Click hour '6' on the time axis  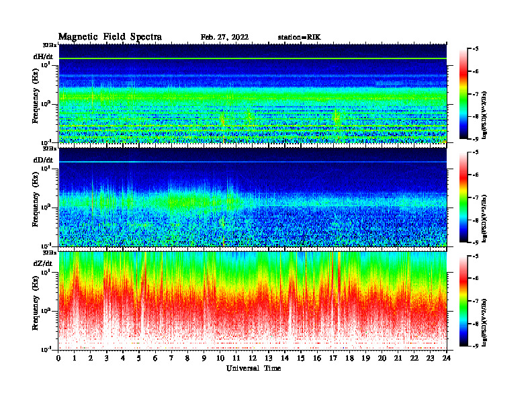click(155, 358)
